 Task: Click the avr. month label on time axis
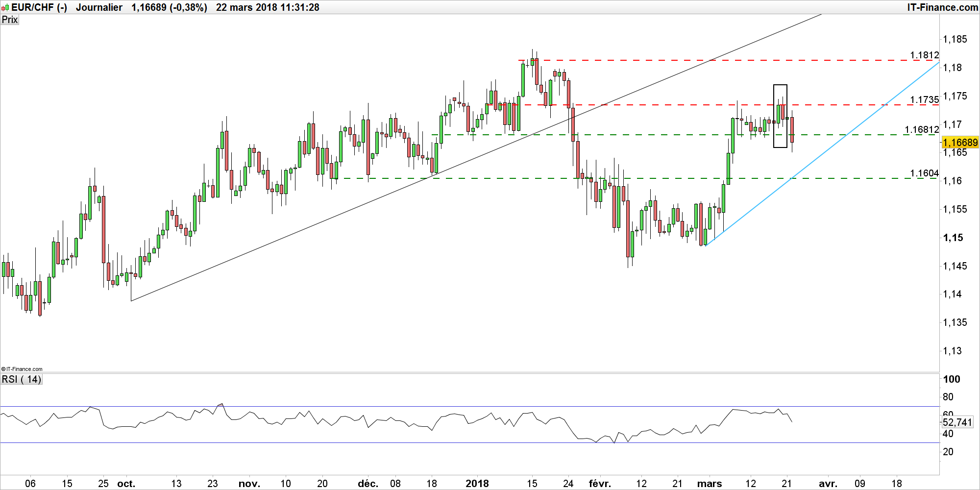tap(828, 484)
